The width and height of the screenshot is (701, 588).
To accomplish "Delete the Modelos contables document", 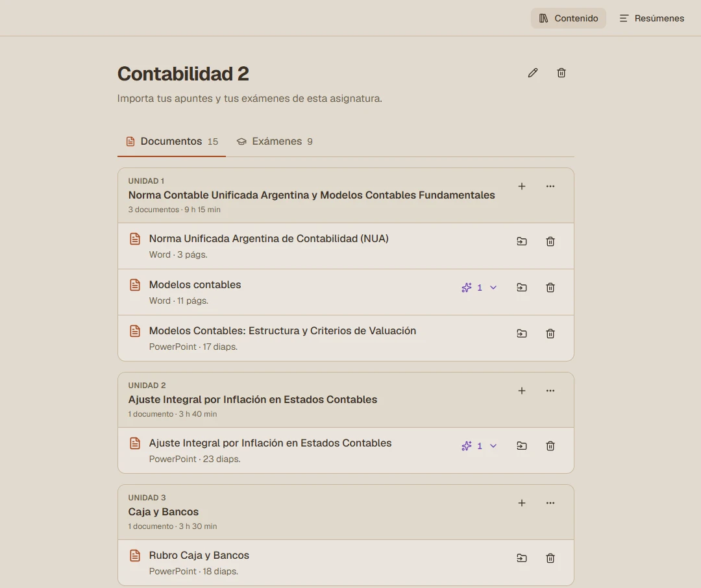I will coord(550,288).
